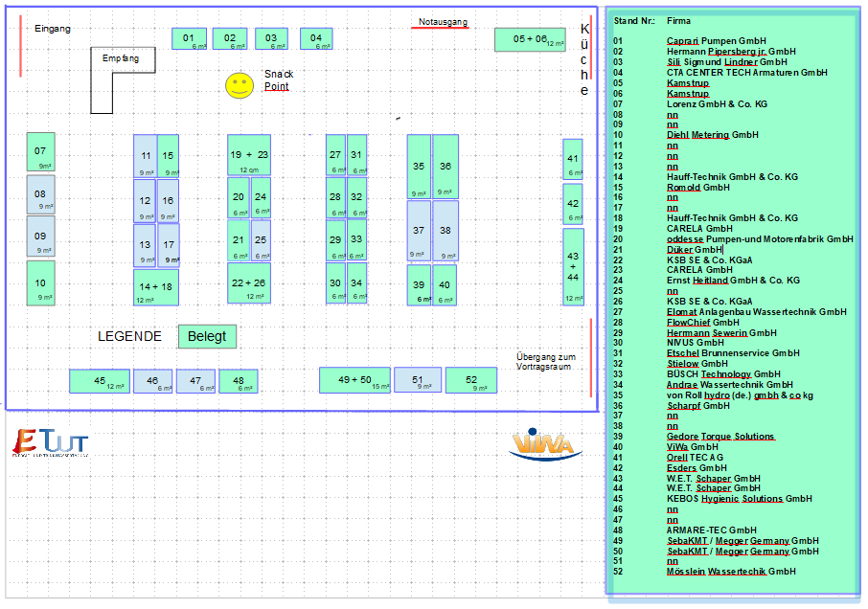Click the NIVUS GmbH list entry

695,343
